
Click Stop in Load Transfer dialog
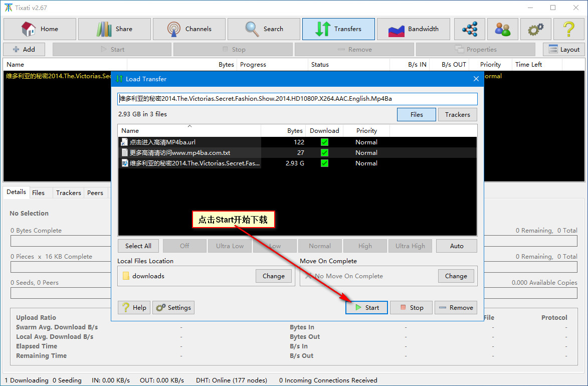pyautogui.click(x=412, y=308)
